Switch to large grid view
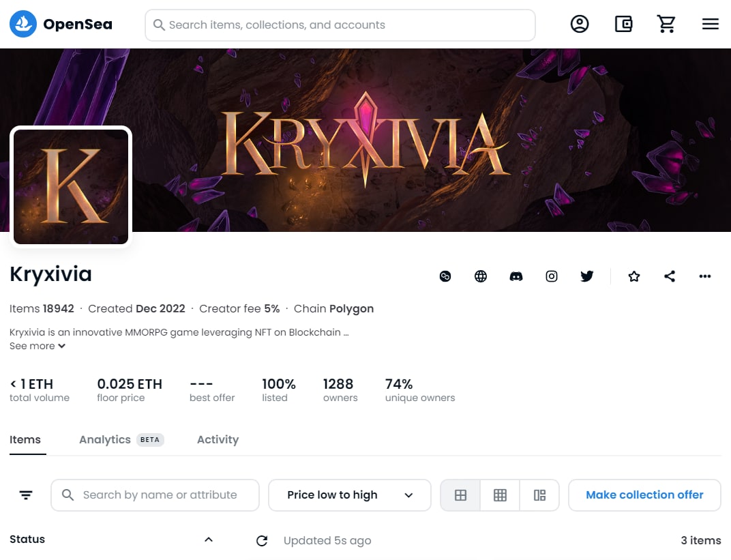731x560 pixels. click(x=460, y=495)
